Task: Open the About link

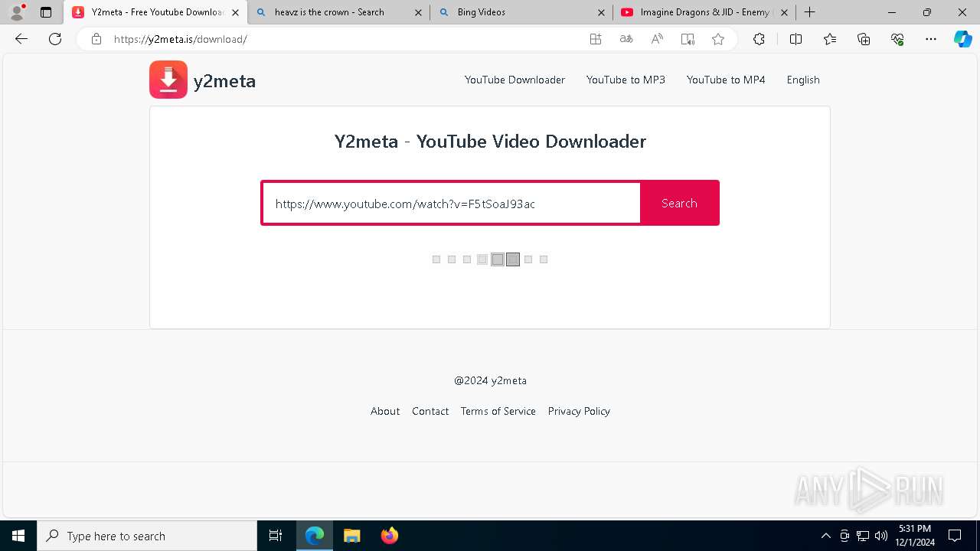Action: (x=385, y=411)
